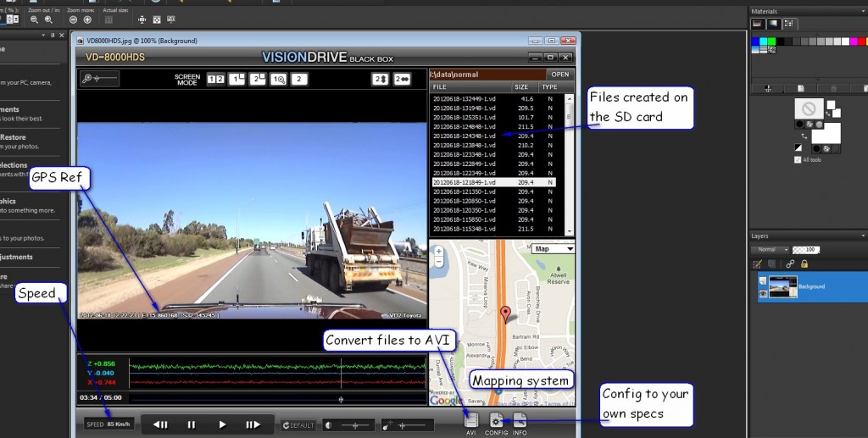The image size is (868, 438).
Task: Pin the left Learning panel with the pushpin
Action: click(x=53, y=36)
